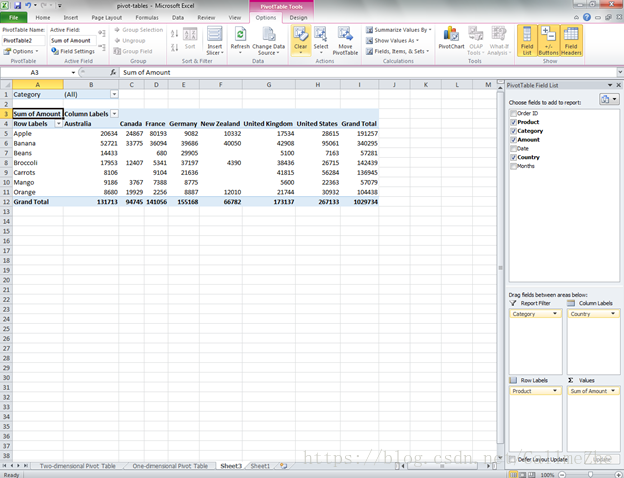The height and width of the screenshot is (478, 624).
Task: Switch to the Page Layout tab
Action: click(106, 18)
